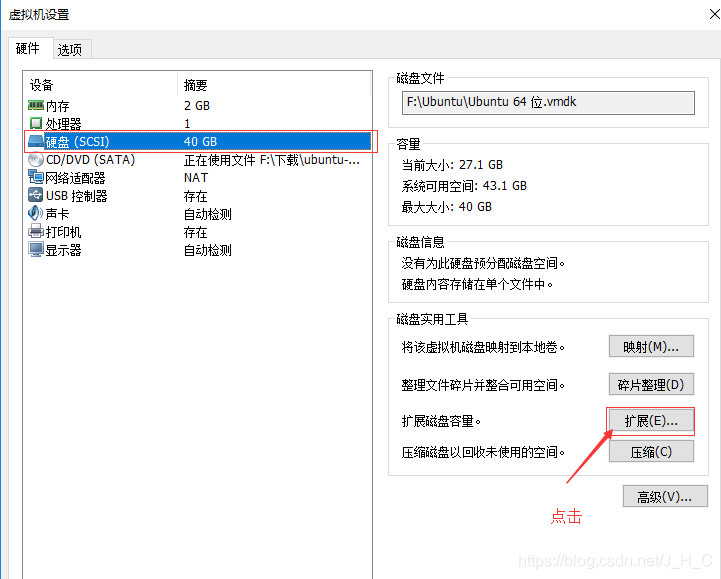This screenshot has height=579, width=721.
Task: Click the 自动检测 summary of 声卡
Action: tap(208, 214)
